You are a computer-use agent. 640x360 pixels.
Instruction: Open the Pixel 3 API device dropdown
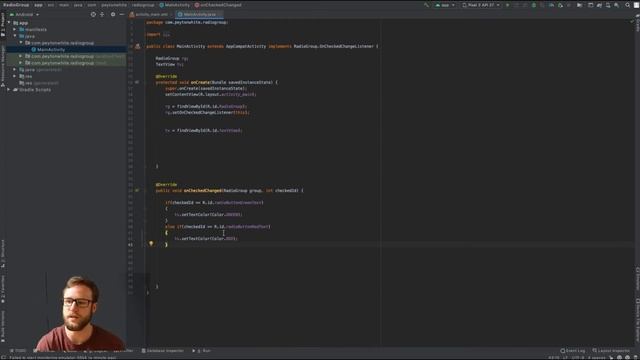(481, 5)
